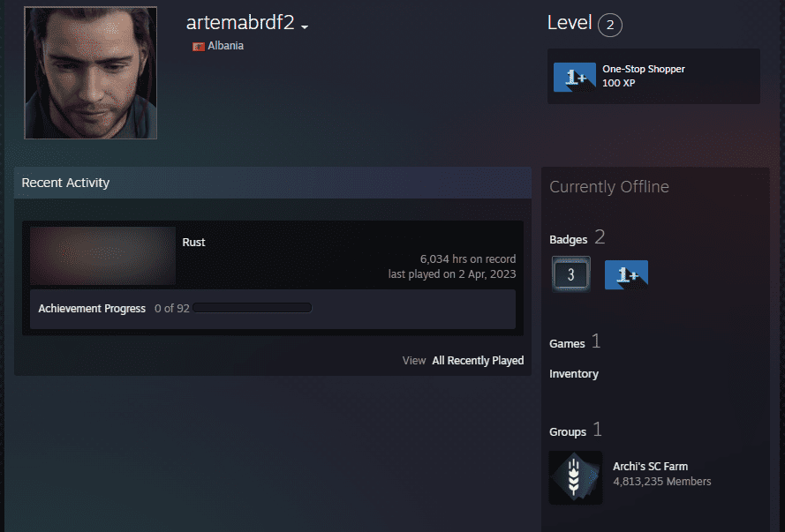Click the Recent Activity header
The width and height of the screenshot is (785, 532).
65,183
